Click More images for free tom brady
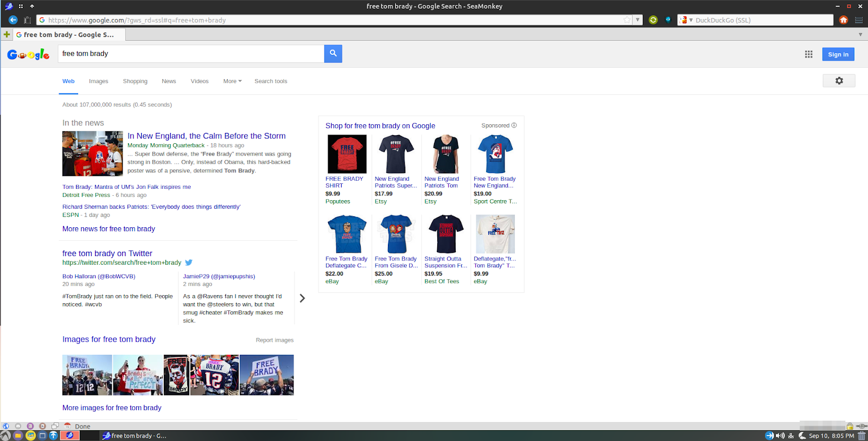The height and width of the screenshot is (441, 868). click(x=112, y=408)
